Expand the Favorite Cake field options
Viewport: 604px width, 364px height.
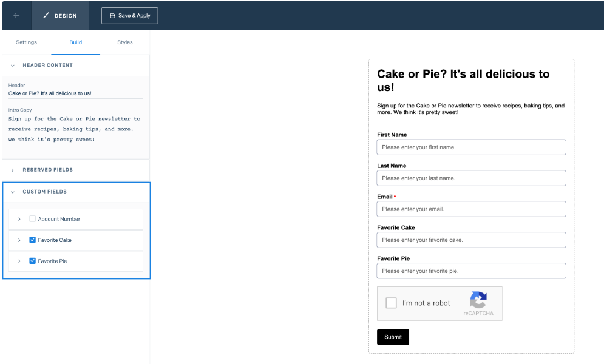[x=19, y=240]
